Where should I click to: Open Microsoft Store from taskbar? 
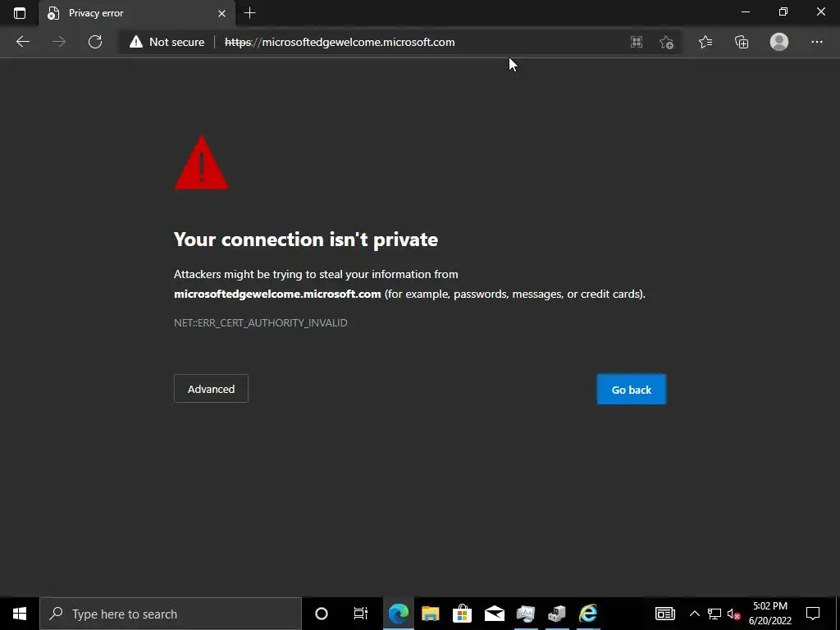(462, 614)
